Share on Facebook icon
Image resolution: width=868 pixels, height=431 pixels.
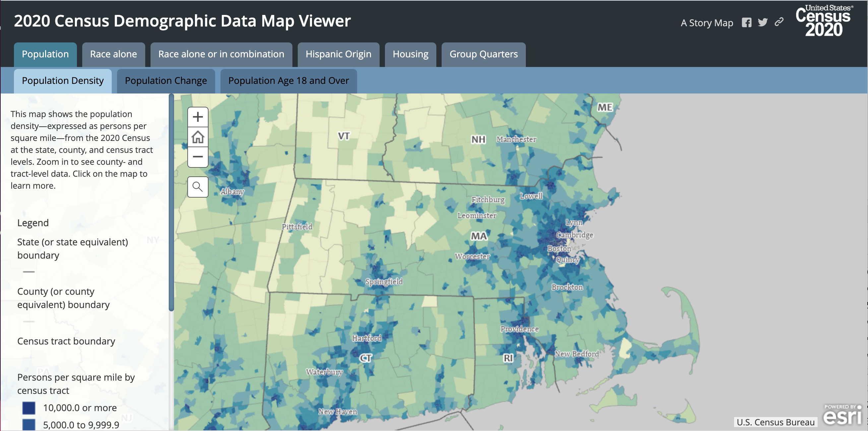point(746,23)
